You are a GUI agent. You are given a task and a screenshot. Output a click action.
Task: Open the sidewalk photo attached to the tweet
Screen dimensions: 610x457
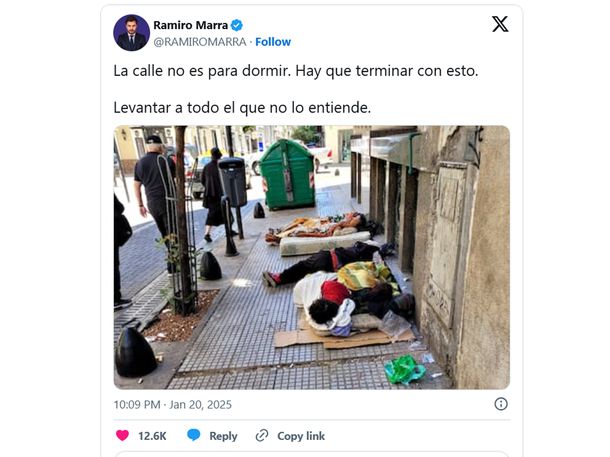coord(312,257)
